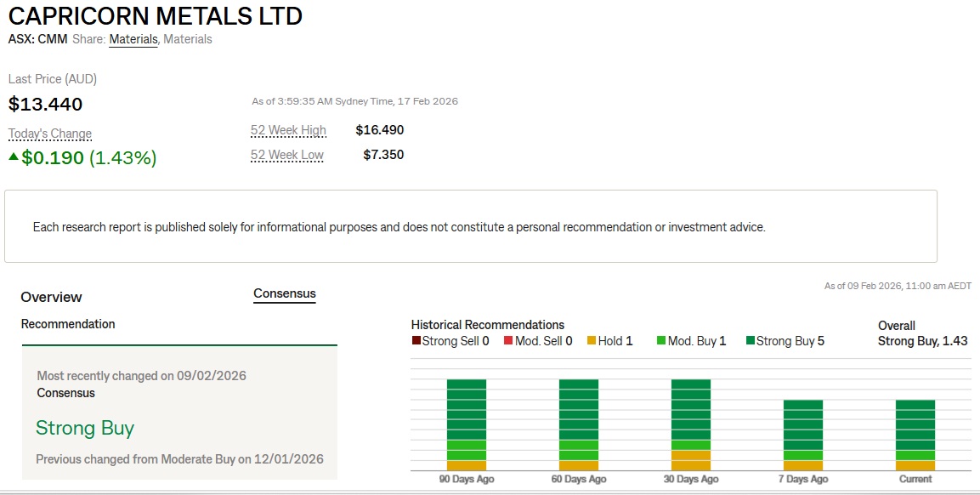Viewport: 980px width, 495px height.
Task: Click the second Materials industry label
Action: click(x=188, y=39)
